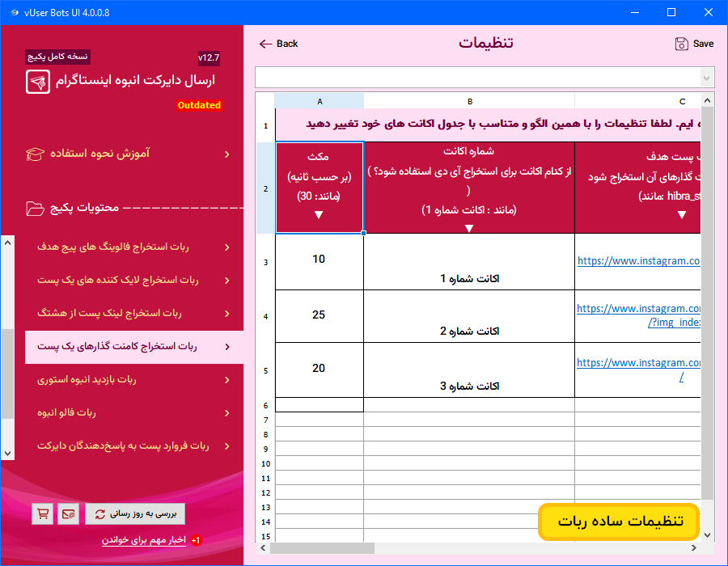Expand the آموزش نحوه استفاده chevron
Viewport: 728px width, 566px height.
[x=227, y=154]
